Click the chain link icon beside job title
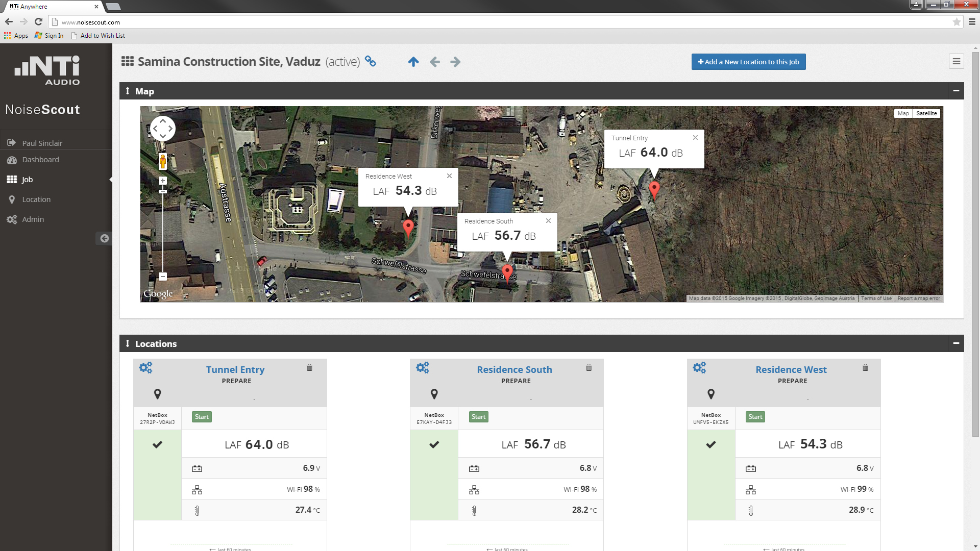This screenshot has width=980, height=551. [371, 62]
